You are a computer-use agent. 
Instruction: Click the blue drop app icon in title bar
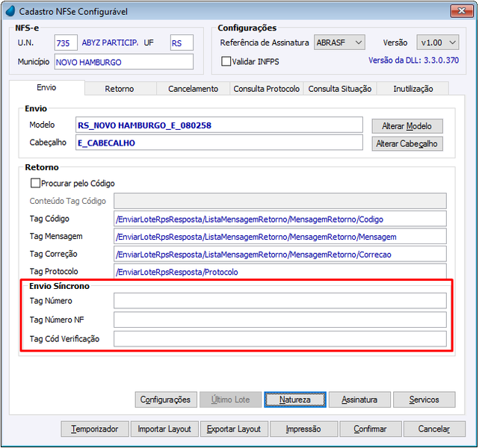pyautogui.click(x=10, y=11)
